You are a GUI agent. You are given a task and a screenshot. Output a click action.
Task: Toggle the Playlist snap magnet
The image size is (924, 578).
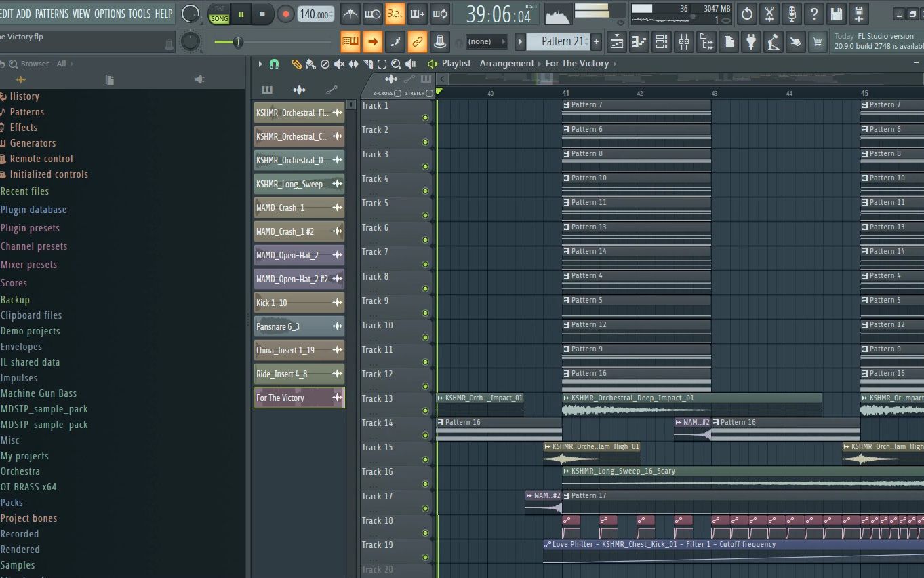pos(274,64)
